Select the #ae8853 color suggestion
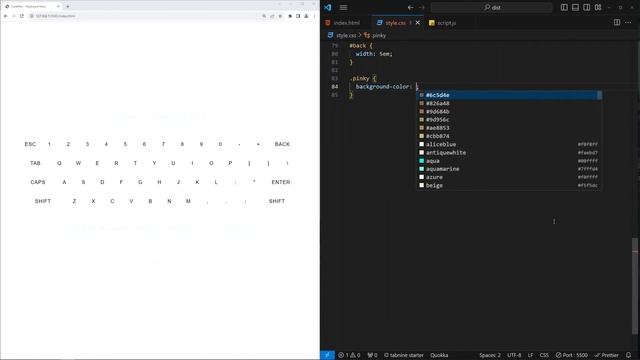640x360 pixels. 509,128
